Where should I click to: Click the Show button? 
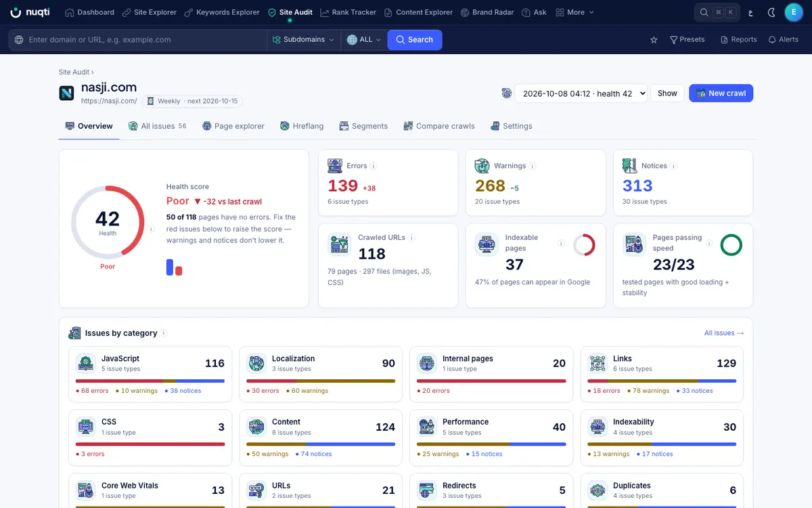[667, 93]
